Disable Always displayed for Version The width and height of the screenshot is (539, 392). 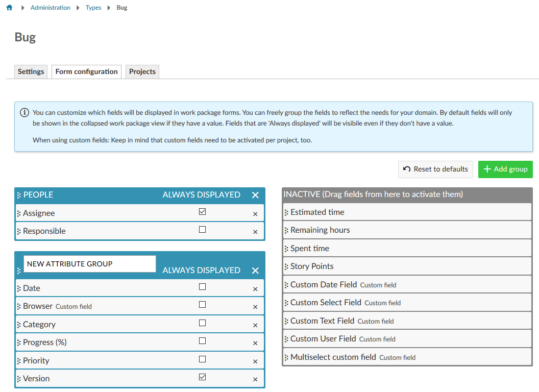coord(202,376)
